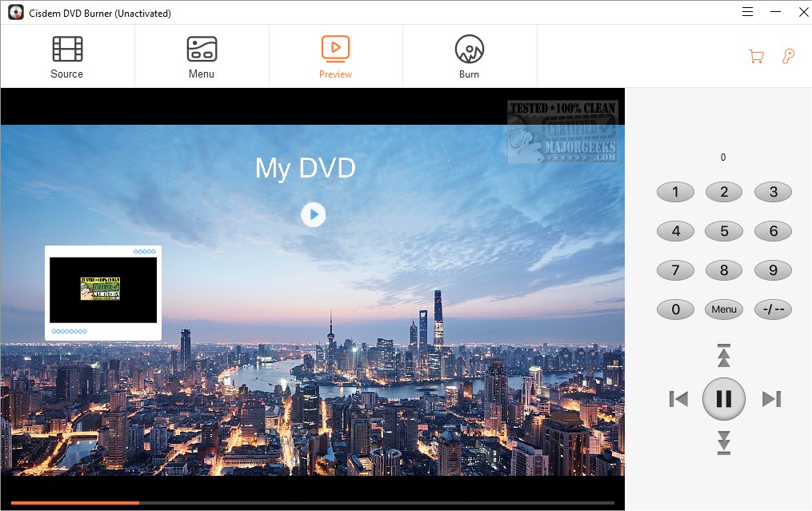Click remote number button 5
This screenshot has height=511, width=812.
(x=724, y=231)
